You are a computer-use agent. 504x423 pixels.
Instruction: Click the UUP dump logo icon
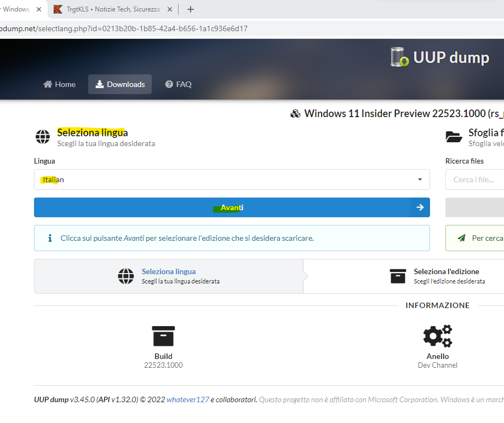pyautogui.click(x=399, y=57)
